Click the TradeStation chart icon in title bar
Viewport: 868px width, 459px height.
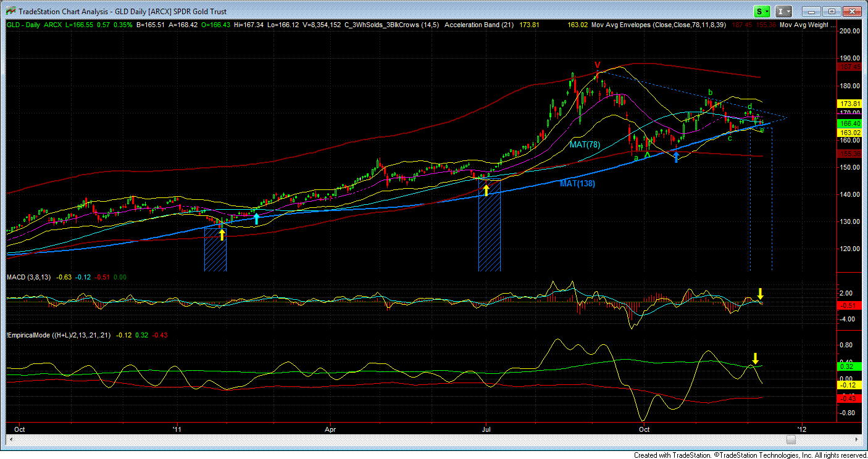(x=10, y=11)
